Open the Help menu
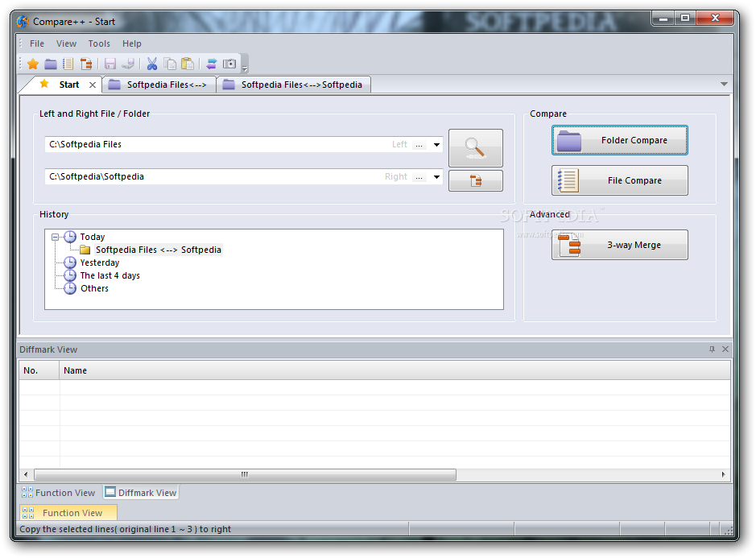Image resolution: width=756 pixels, height=558 pixels. (x=131, y=43)
